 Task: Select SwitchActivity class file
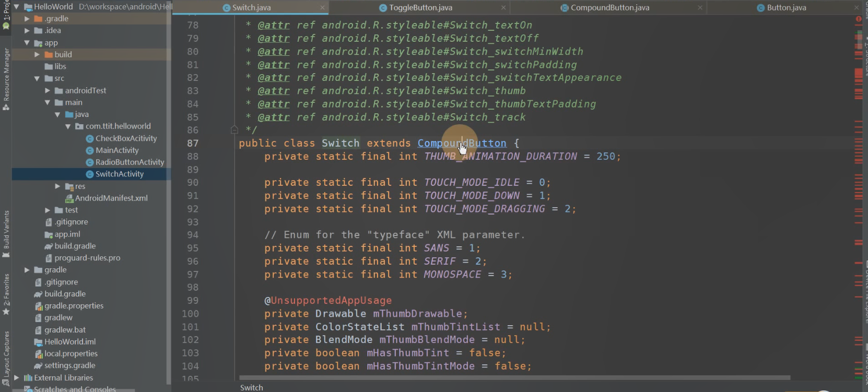tap(119, 174)
